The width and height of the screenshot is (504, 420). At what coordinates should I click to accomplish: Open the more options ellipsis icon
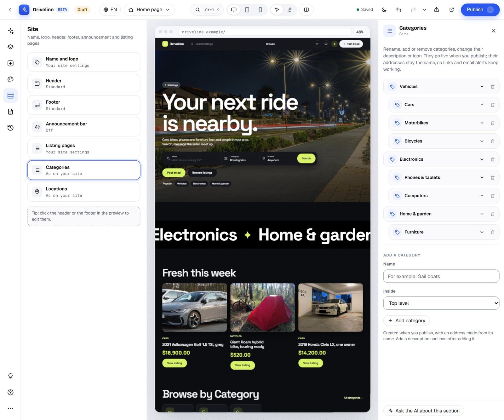tap(10, 408)
